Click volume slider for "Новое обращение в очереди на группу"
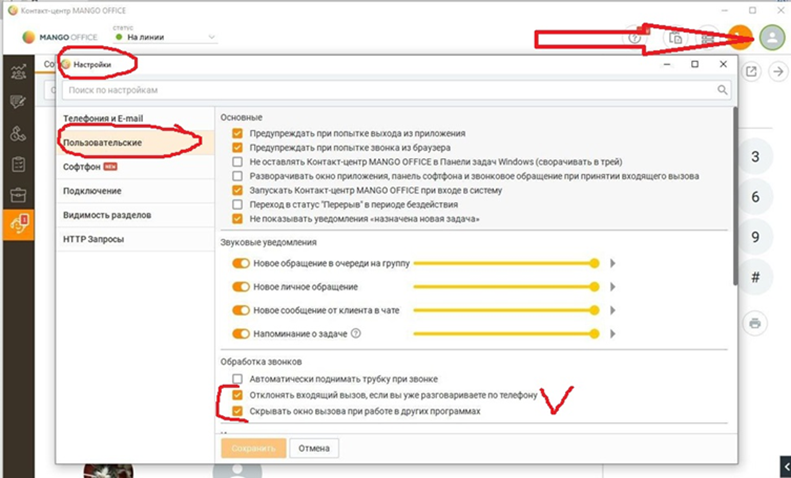This screenshot has height=478, width=791. [x=505, y=263]
